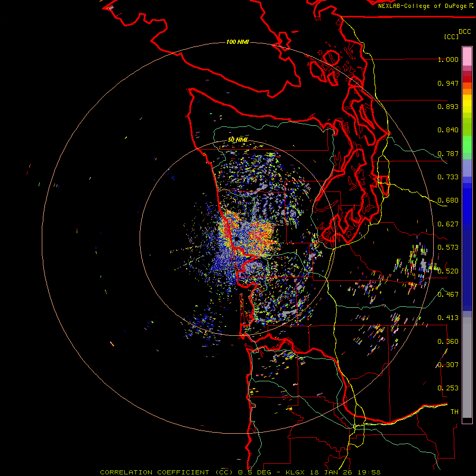
Task: Select the 0.947 legend value
Action: (448, 83)
